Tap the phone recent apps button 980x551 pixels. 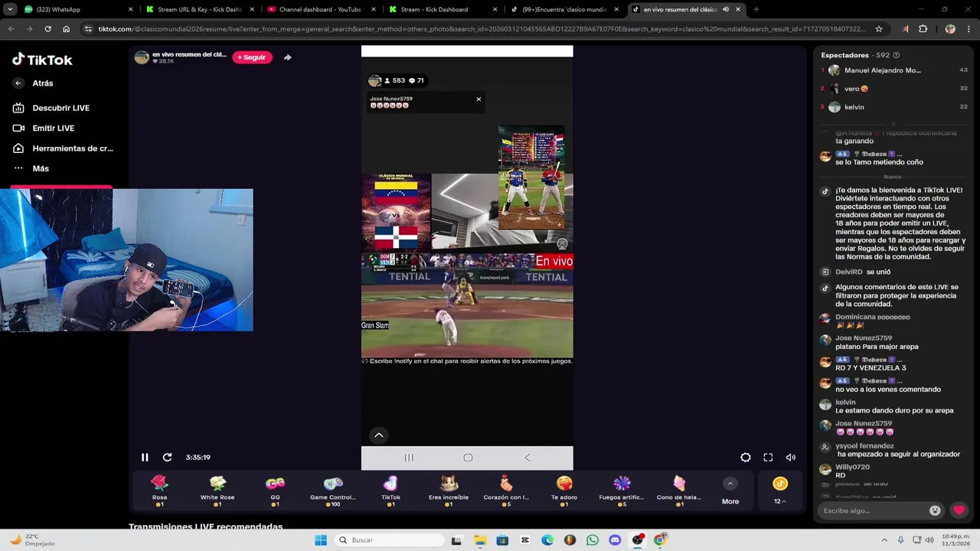pos(409,458)
